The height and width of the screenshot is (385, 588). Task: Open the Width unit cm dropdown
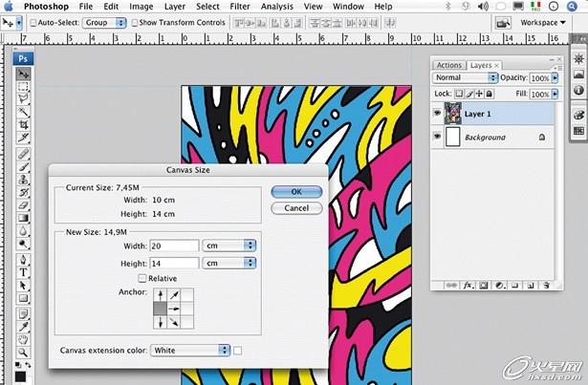229,246
